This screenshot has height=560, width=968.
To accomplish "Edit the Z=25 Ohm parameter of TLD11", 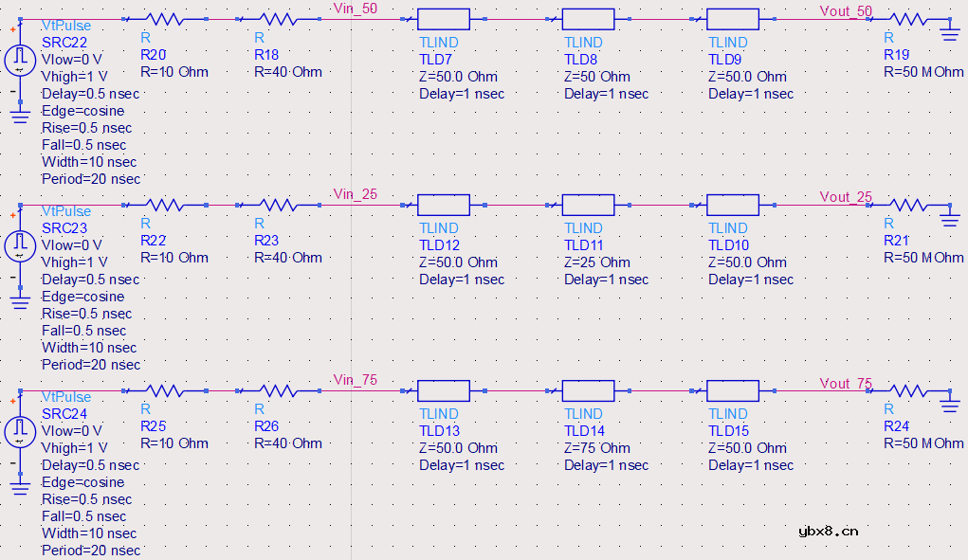I will point(596,262).
